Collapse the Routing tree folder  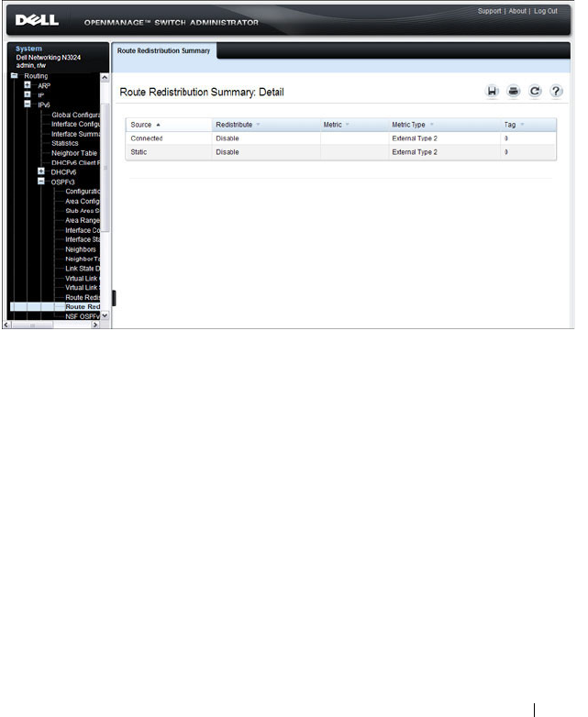pos(14,76)
